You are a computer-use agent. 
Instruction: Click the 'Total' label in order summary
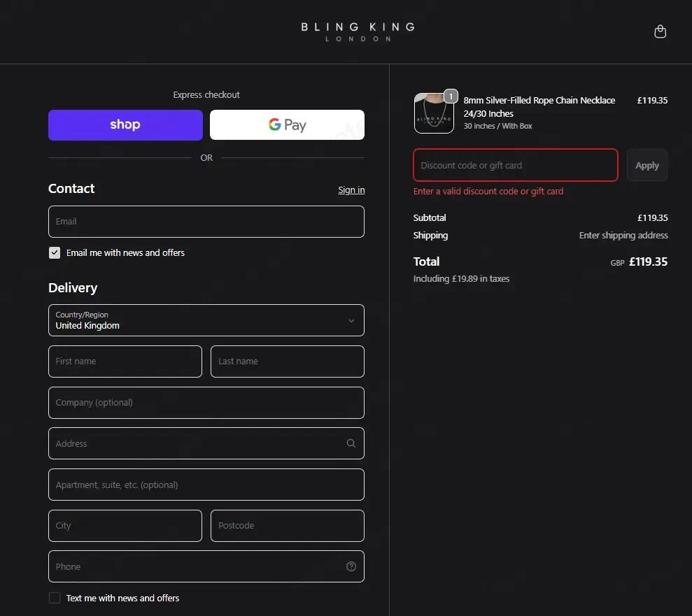(x=426, y=262)
